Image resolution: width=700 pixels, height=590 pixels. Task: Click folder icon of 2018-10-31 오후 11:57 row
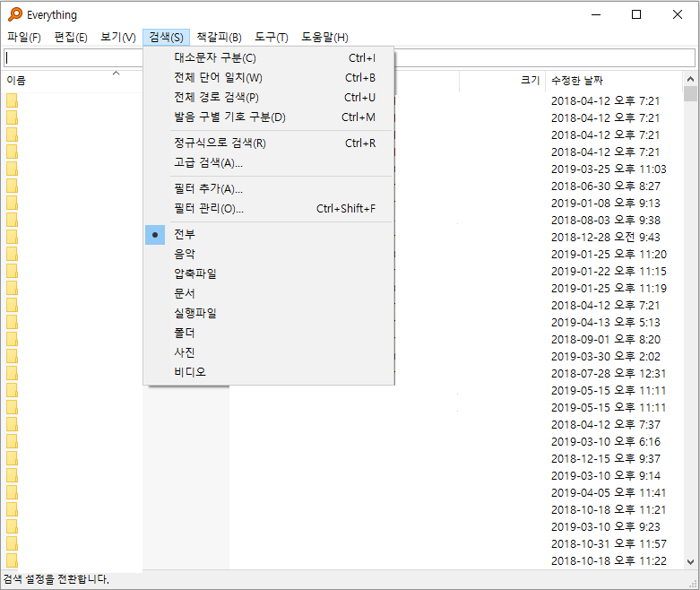(12, 543)
